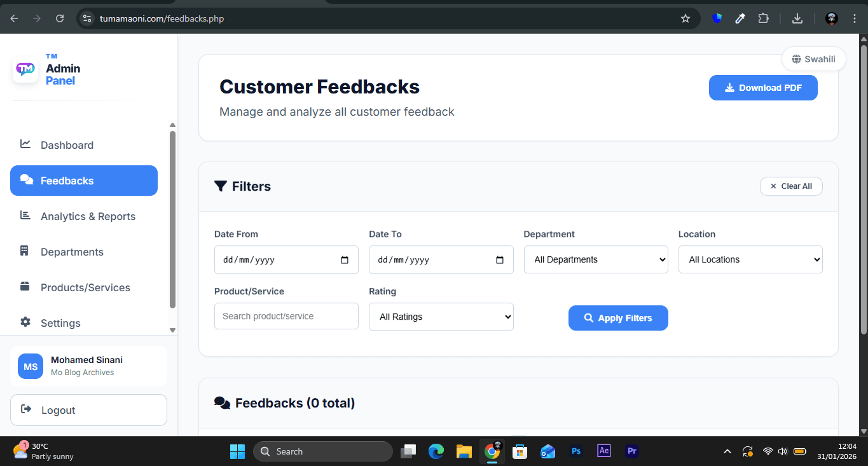Click the globe icon beside Swahili
The width and height of the screenshot is (868, 466).
(796, 58)
